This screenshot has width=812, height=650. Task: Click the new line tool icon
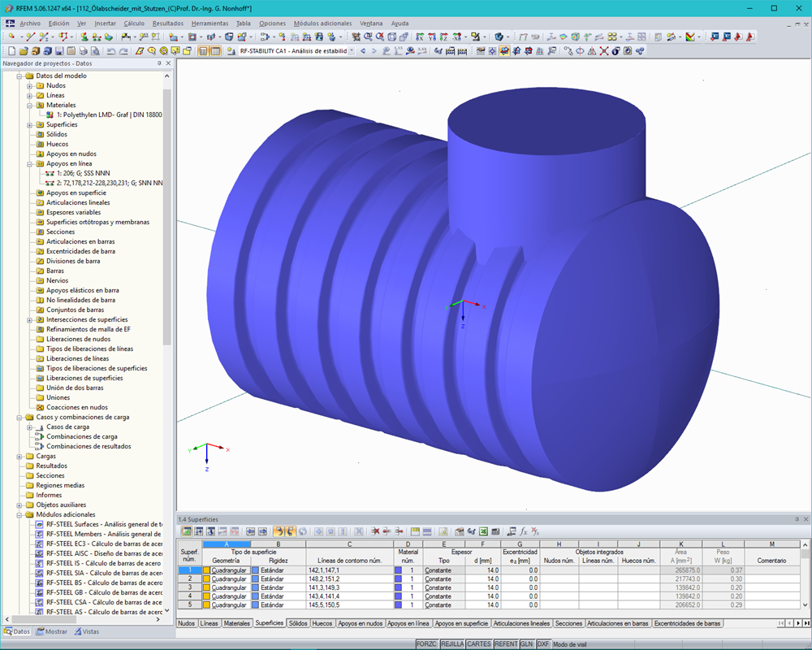31,37
